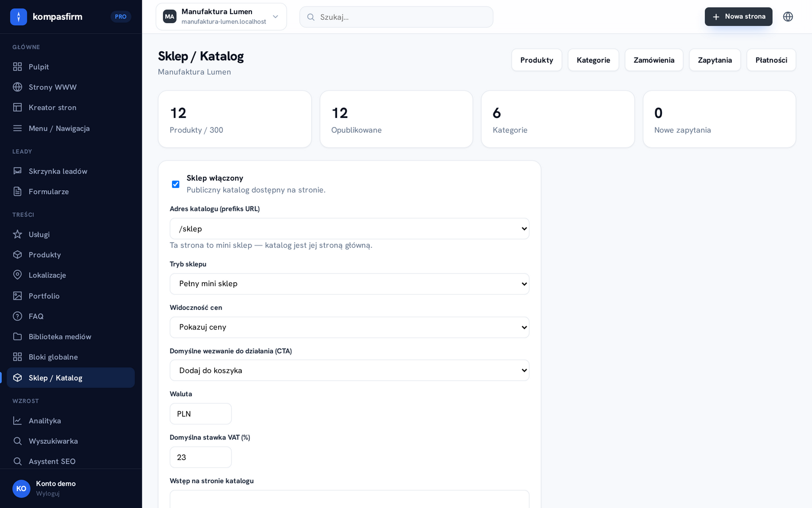This screenshot has width=812, height=508.
Task: Click the Wyszukiwarka magnifier icon
Action: 17,441
